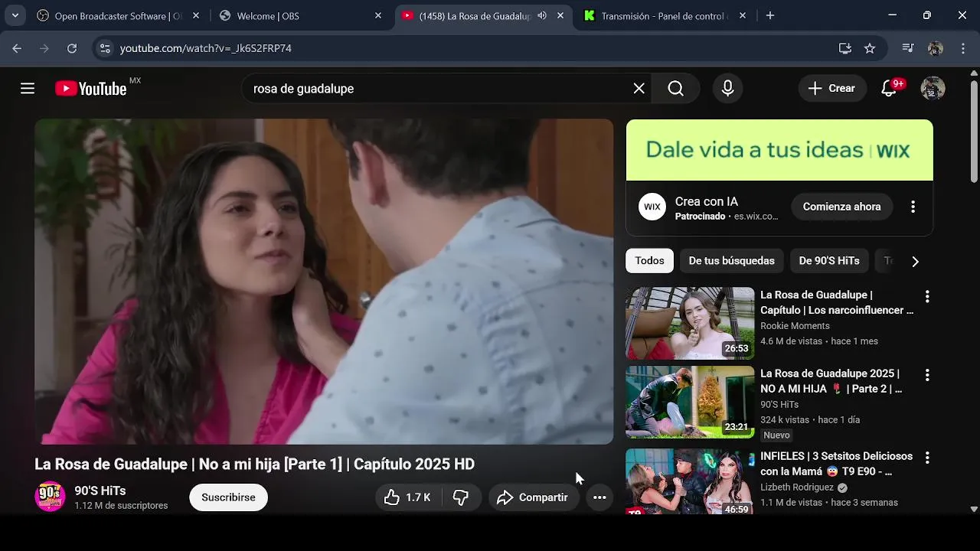Open the YouTube hamburger guide menu

coord(28,89)
